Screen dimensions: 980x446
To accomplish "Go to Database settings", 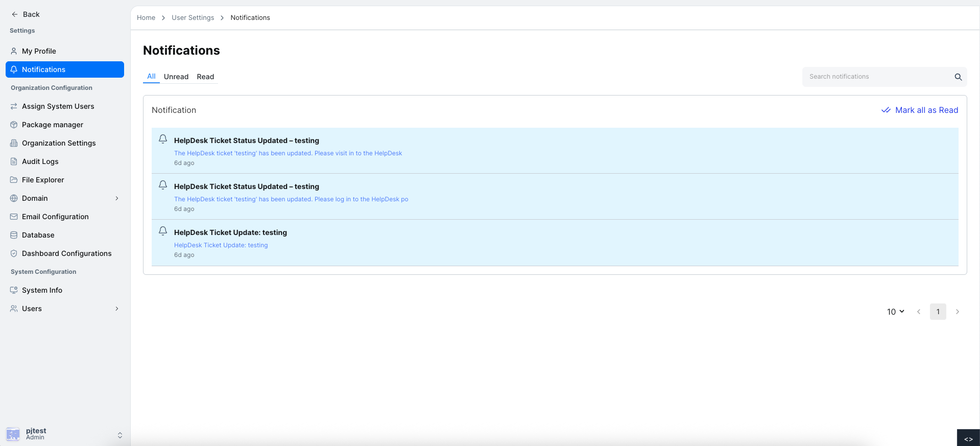I will (38, 235).
